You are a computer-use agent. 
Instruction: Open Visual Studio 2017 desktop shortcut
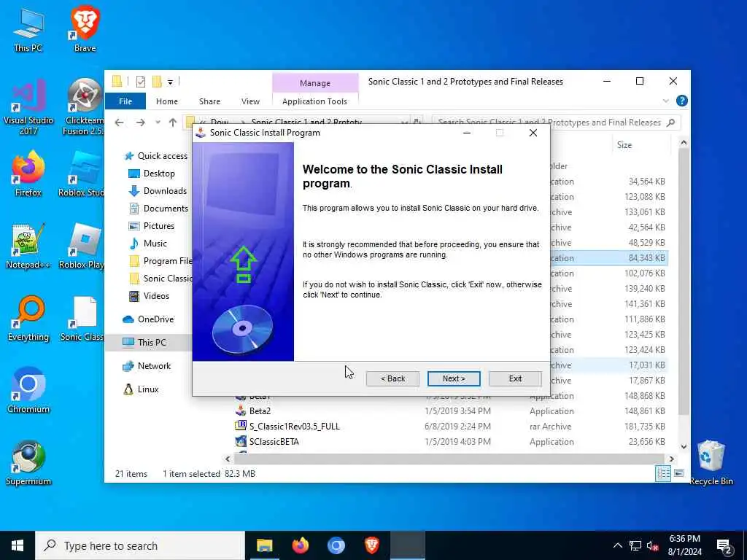tap(28, 108)
